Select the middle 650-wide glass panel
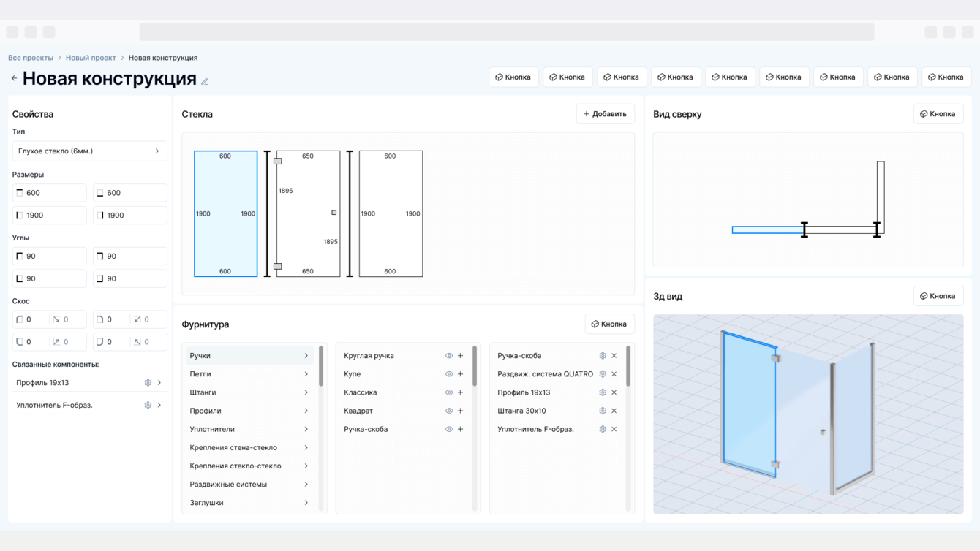The image size is (980, 551). point(308,213)
